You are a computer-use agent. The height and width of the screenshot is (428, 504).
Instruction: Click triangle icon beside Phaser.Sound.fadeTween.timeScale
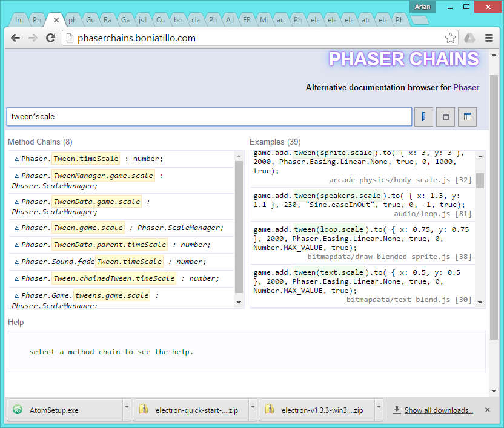[16, 262]
